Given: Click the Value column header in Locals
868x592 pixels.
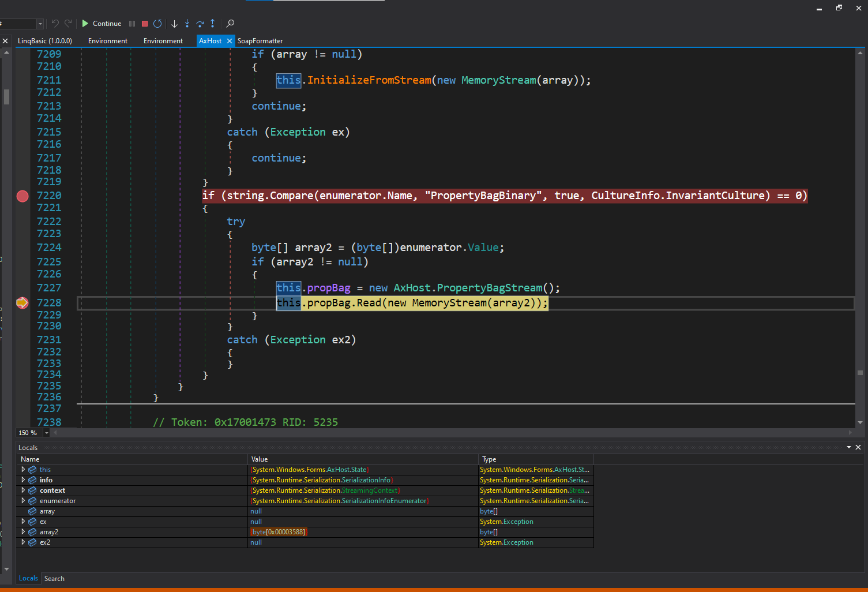Looking at the screenshot, I should 363,459.
